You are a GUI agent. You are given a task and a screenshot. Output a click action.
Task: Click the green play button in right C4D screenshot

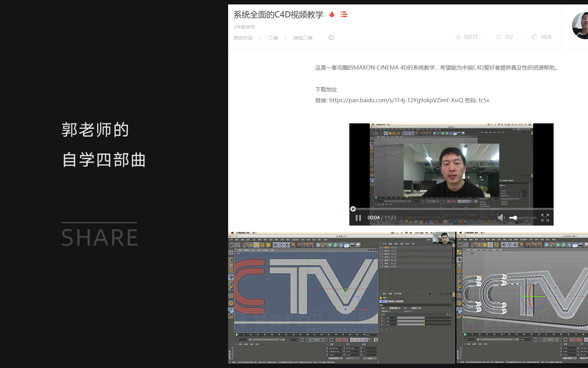(551, 340)
